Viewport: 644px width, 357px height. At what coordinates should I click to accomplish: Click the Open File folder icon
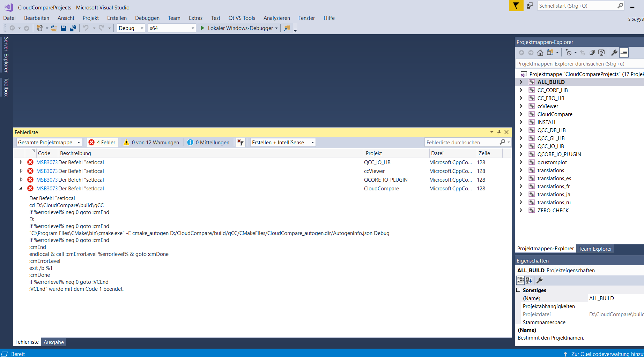[54, 28]
